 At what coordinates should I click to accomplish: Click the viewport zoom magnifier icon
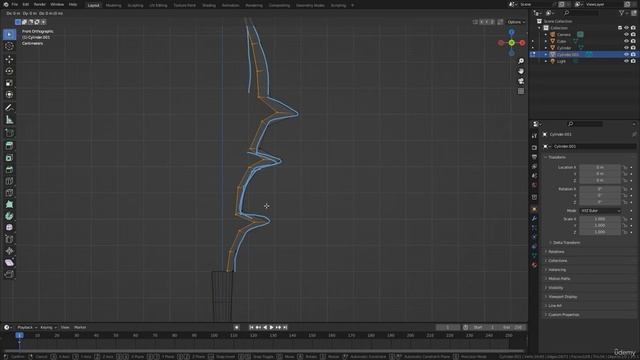tap(521, 61)
